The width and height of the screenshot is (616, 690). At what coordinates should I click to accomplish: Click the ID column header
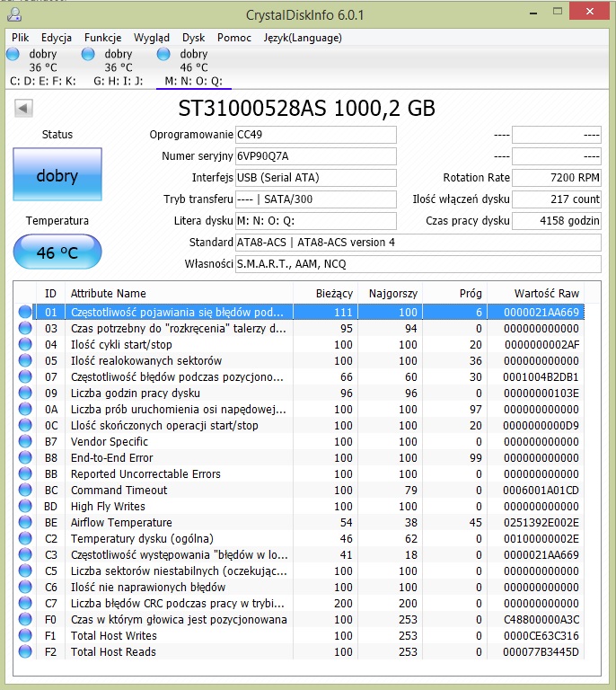tap(50, 294)
